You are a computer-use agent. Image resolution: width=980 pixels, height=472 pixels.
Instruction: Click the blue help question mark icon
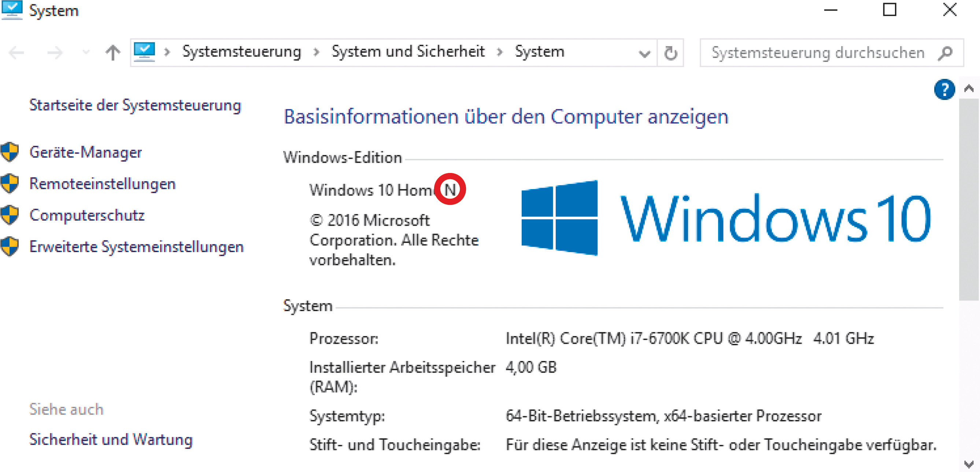coord(944,90)
